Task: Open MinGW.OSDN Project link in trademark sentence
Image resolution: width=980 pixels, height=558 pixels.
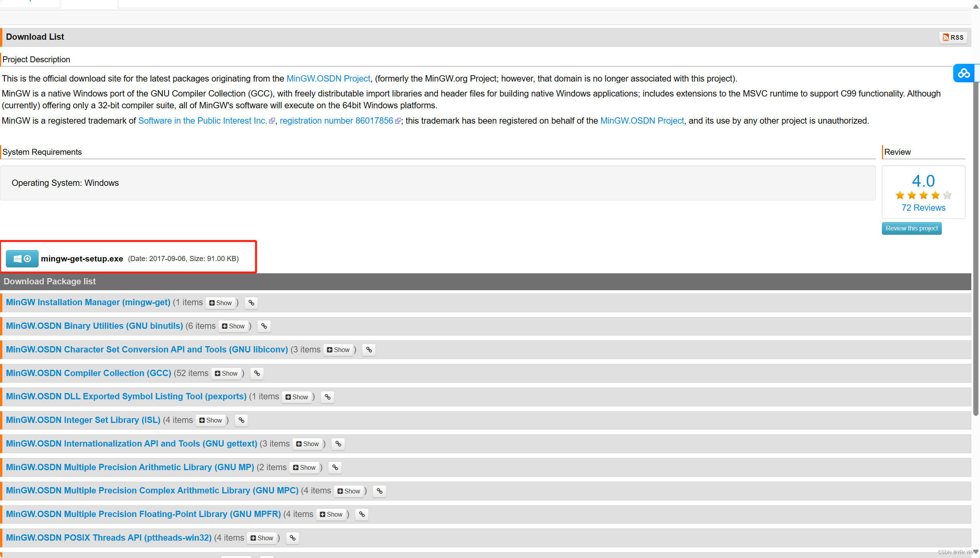Action: tap(642, 120)
